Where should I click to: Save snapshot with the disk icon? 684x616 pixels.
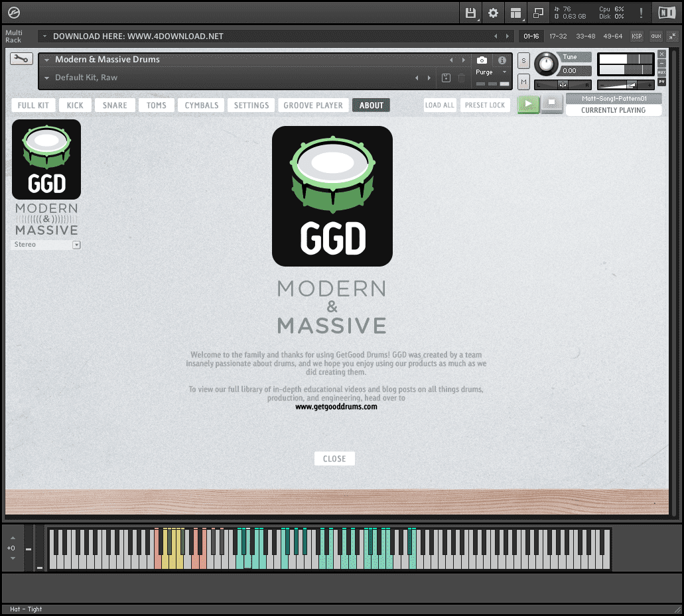pos(446,78)
